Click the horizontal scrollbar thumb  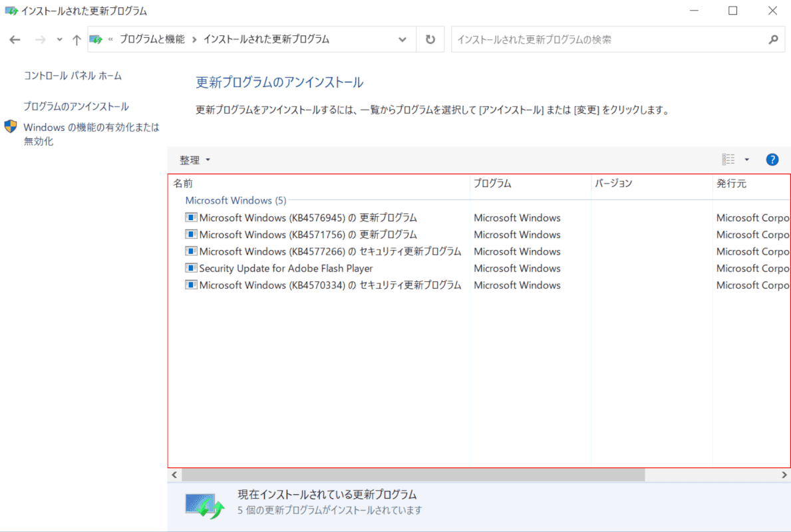coord(413,475)
